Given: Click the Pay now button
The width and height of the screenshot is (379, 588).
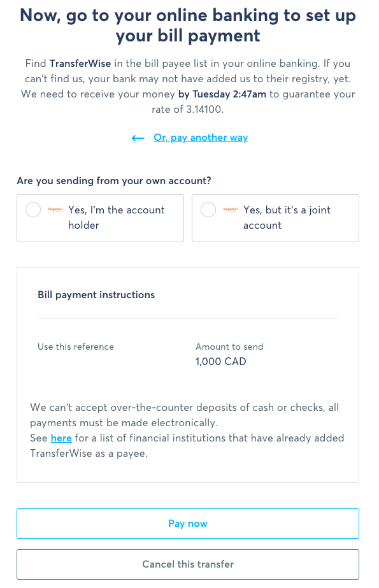Looking at the screenshot, I should click(x=188, y=524).
